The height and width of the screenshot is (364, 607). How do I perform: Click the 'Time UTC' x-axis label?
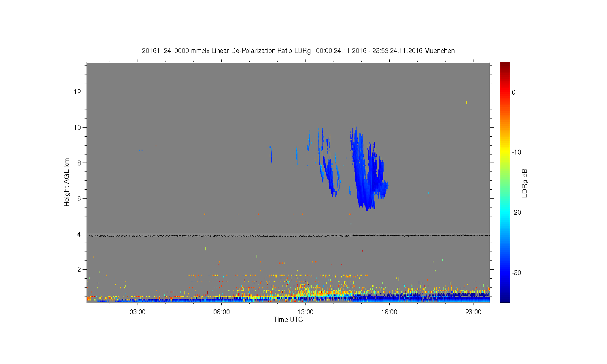click(x=288, y=320)
